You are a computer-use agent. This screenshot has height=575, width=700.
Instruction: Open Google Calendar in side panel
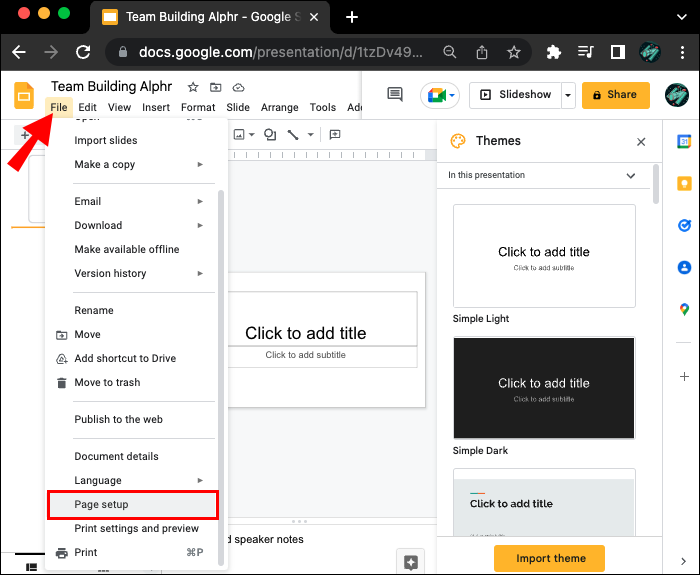pyautogui.click(x=684, y=142)
